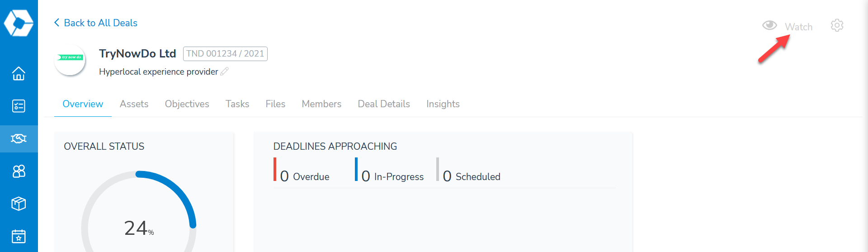Open the Home icon in sidebar

coord(19,73)
